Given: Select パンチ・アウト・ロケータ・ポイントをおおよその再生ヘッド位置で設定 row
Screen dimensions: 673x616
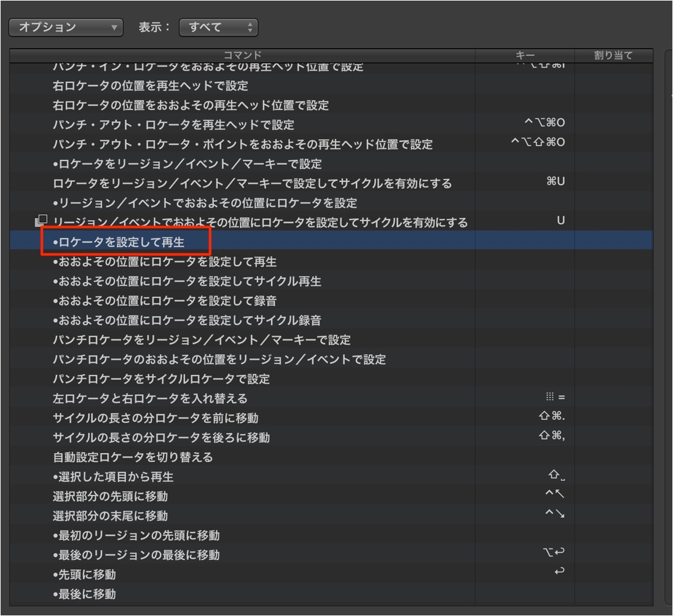Looking at the screenshot, I should click(331, 144).
